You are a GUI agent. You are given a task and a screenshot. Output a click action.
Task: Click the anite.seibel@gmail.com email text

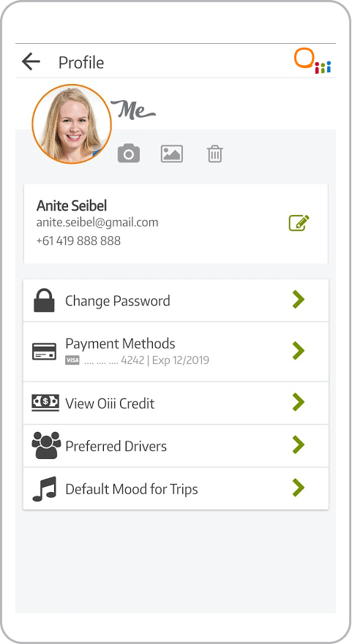97,223
